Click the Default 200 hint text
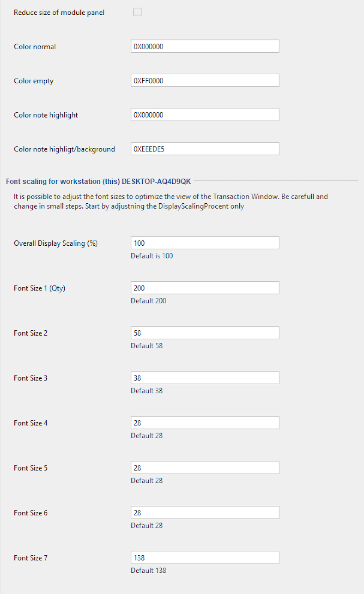Viewport: 364px width, 594px height. tap(149, 301)
